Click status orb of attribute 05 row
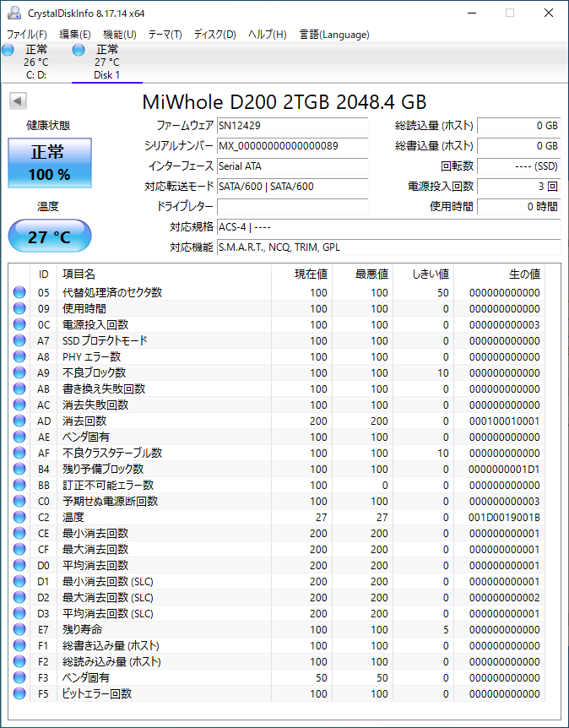 (x=19, y=292)
